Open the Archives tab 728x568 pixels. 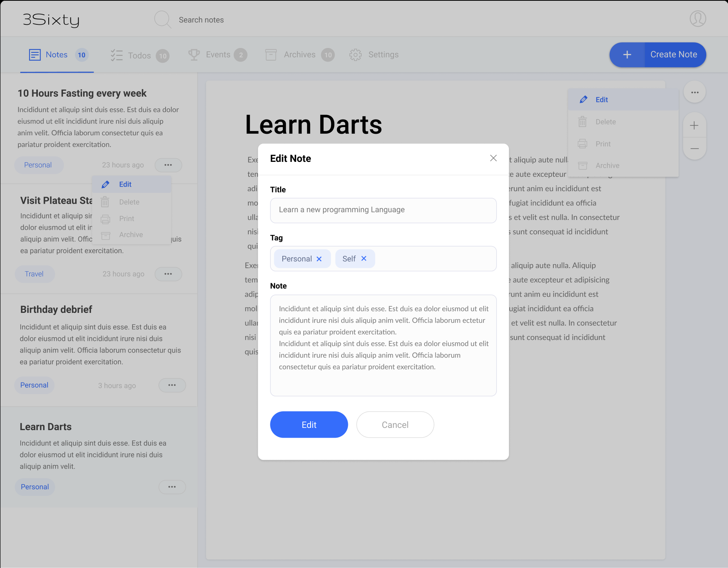pyautogui.click(x=299, y=55)
